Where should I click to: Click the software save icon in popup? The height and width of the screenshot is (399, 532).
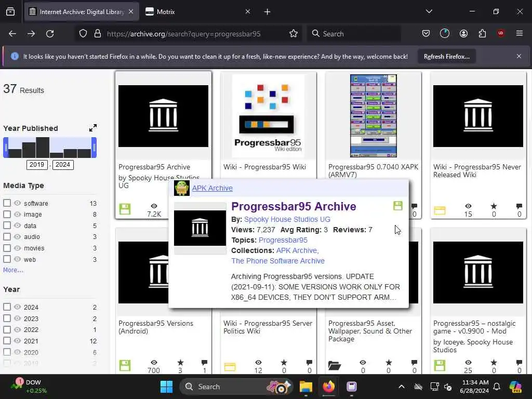[x=397, y=206]
